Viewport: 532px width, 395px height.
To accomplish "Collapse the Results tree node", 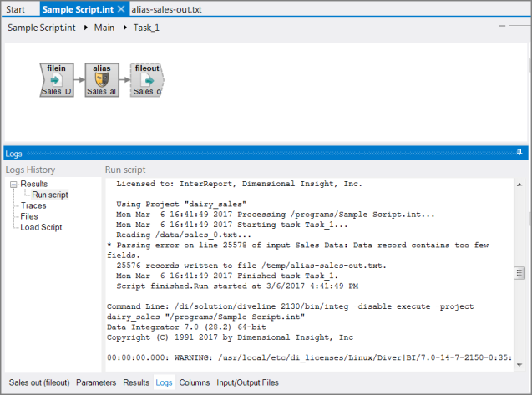I will pos(13,184).
